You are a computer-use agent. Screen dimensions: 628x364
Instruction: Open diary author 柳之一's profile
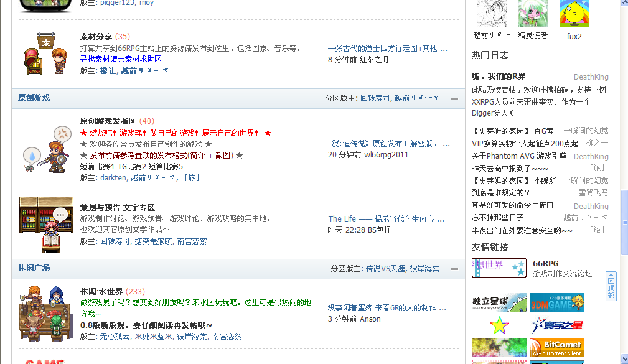coord(597,143)
